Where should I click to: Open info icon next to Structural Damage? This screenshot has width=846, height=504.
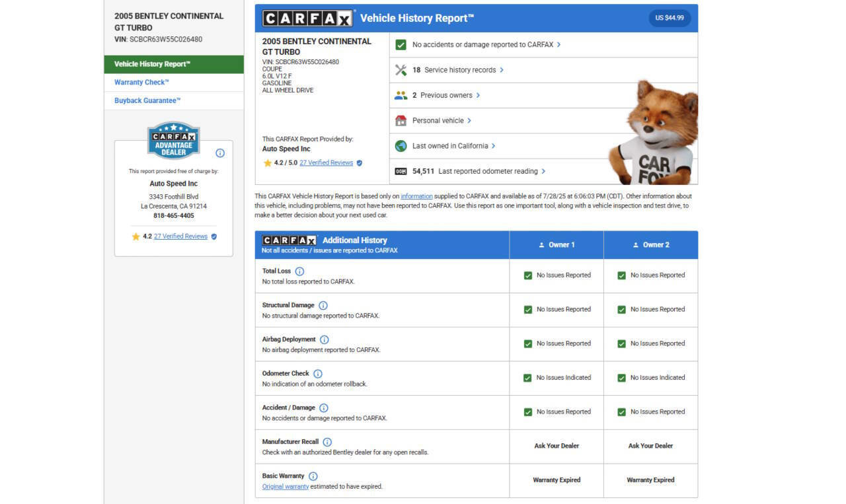tap(323, 306)
